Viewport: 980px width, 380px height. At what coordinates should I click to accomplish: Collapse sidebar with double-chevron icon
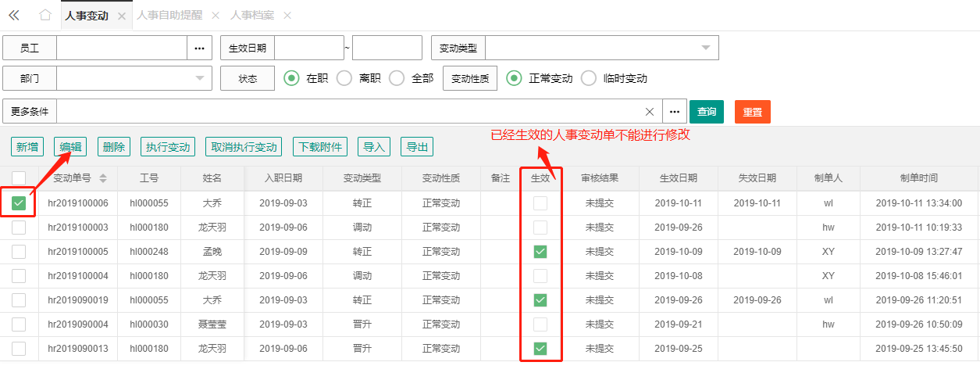point(13,15)
